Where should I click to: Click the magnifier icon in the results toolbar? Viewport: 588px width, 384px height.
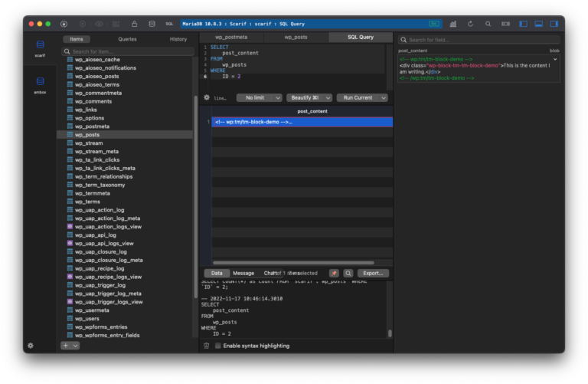pyautogui.click(x=348, y=273)
